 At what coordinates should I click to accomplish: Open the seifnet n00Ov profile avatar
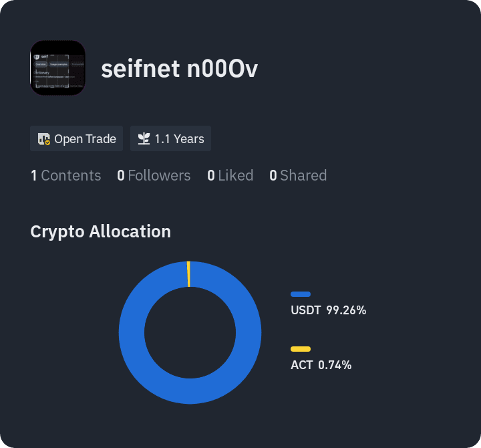(x=57, y=68)
